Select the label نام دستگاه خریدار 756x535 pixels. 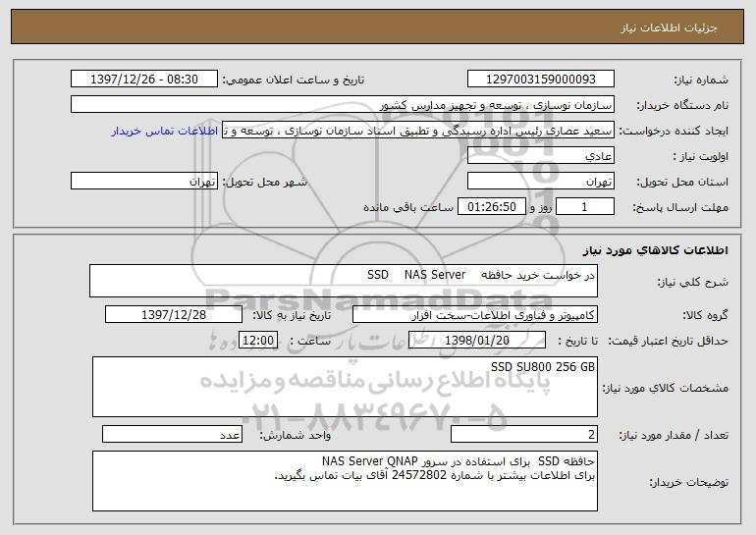(x=682, y=105)
